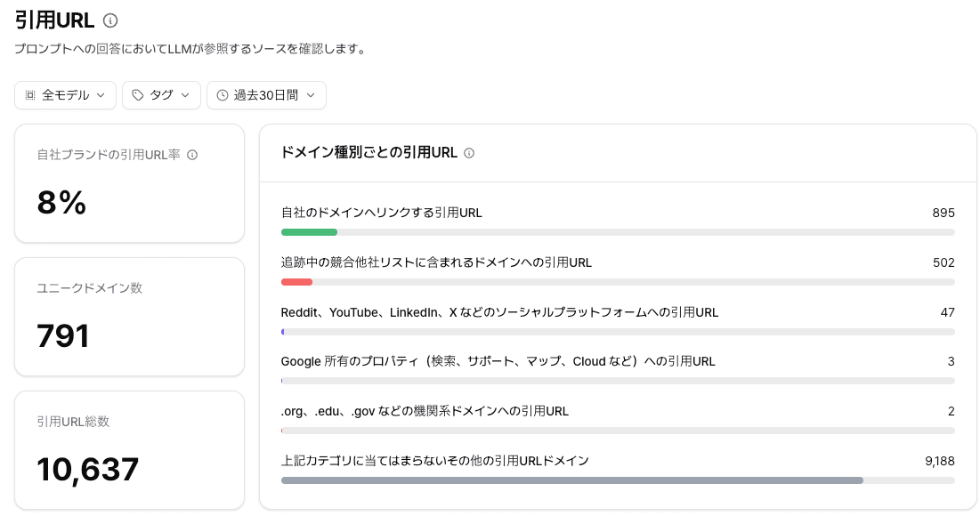Click info icon beside ドメイン種別ごとの引用URL
This screenshot has width=980, height=524.
tap(469, 153)
